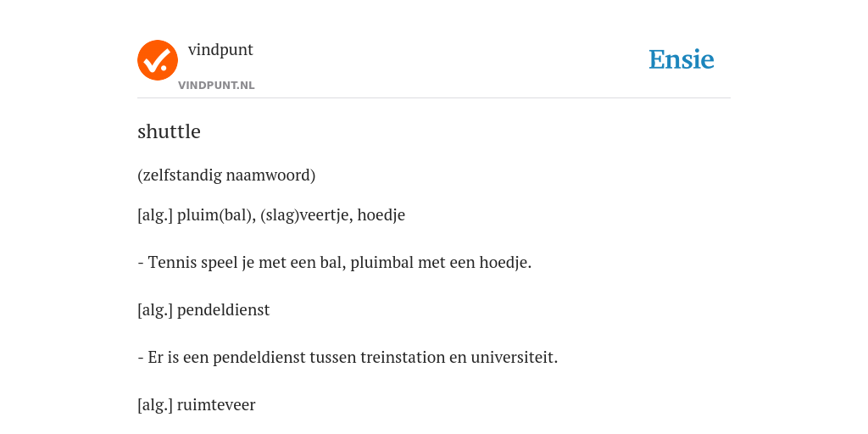
Task: Click the pluim(bal) definition line
Action: point(271,214)
